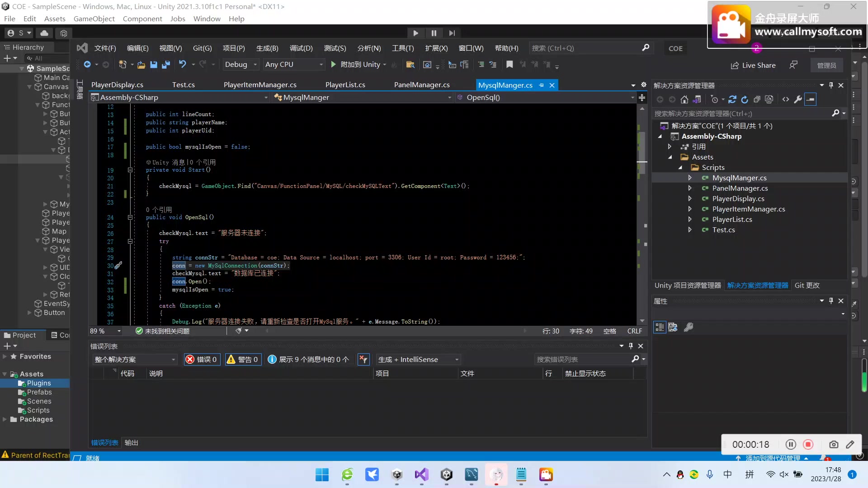Click the stop recording button
868x488 pixels.
point(808,444)
